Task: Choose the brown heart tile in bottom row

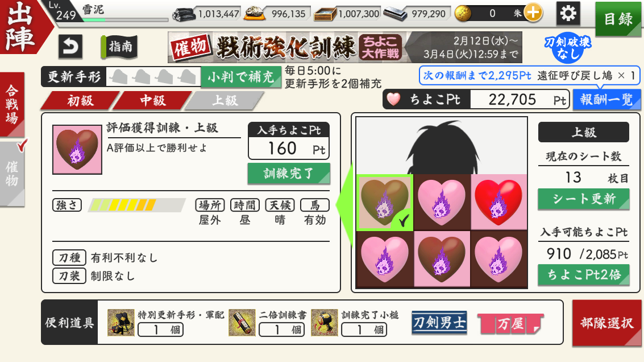Action: (x=442, y=259)
